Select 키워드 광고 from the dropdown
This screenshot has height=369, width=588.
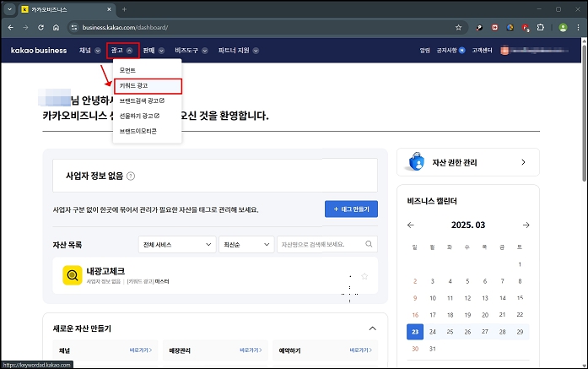point(148,86)
